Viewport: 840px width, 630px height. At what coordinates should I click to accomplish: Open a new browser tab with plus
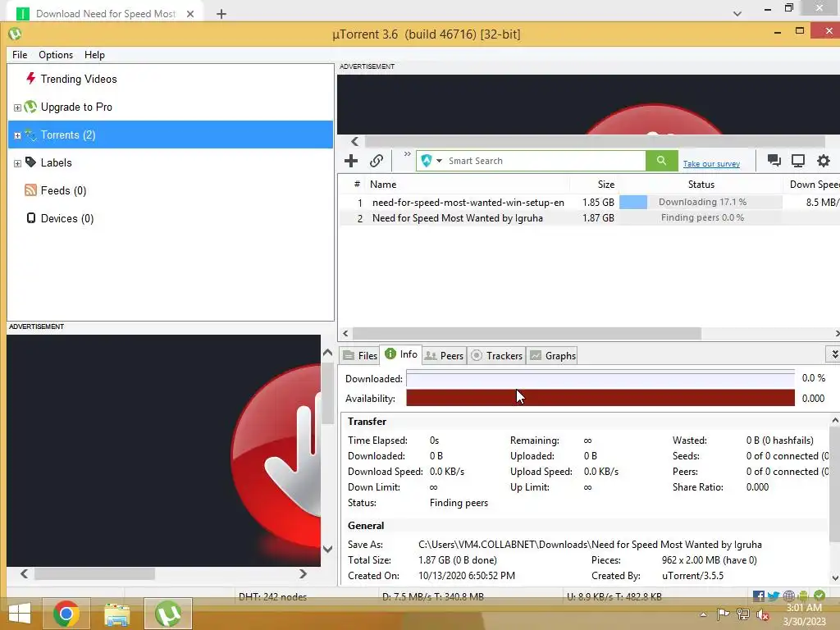221,14
